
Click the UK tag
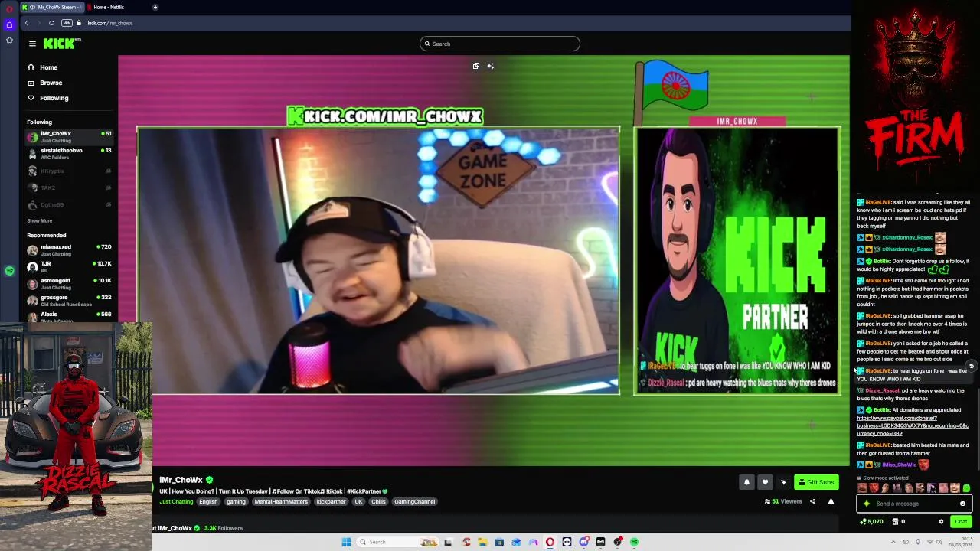click(x=358, y=502)
